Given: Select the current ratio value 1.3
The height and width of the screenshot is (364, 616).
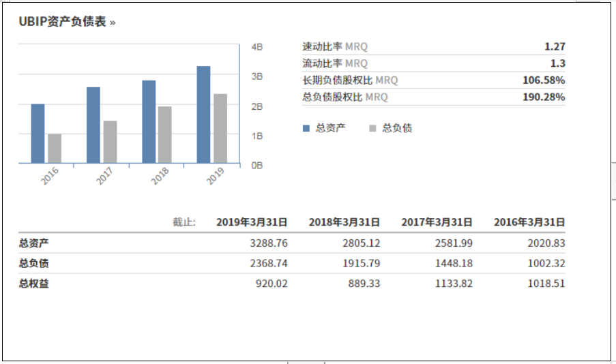Looking at the screenshot, I should 558,63.
